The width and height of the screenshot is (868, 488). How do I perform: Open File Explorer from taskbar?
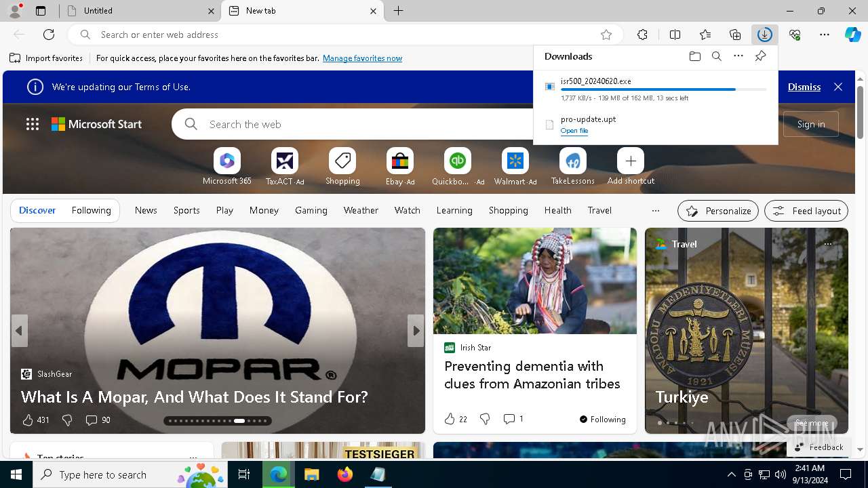[x=311, y=474]
